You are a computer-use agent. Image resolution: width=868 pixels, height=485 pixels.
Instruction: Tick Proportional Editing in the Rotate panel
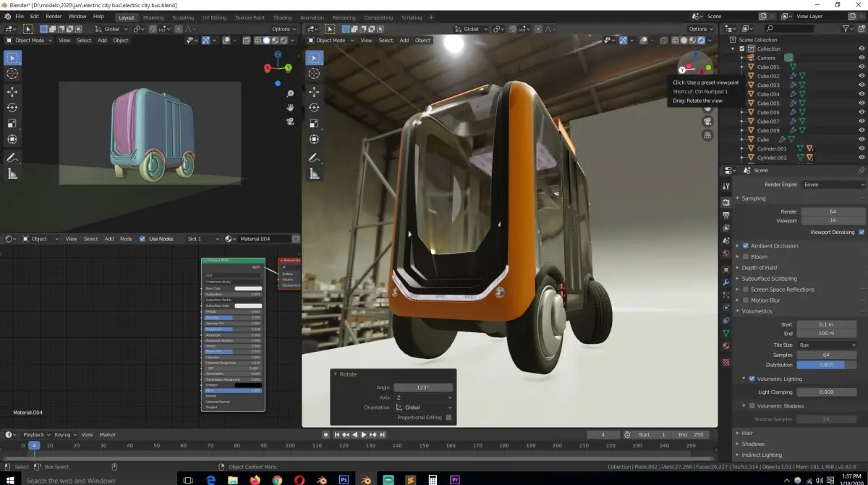pyautogui.click(x=448, y=418)
